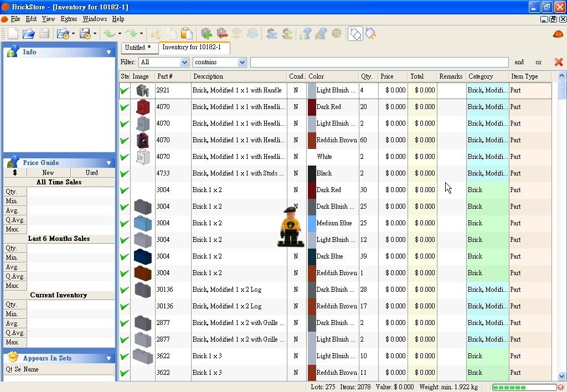Click the green Redo arrow
The width and height of the screenshot is (567, 392).
131,34
